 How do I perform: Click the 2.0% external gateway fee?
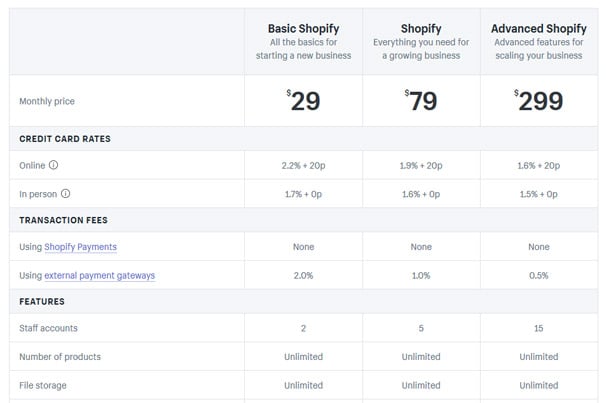(x=303, y=275)
